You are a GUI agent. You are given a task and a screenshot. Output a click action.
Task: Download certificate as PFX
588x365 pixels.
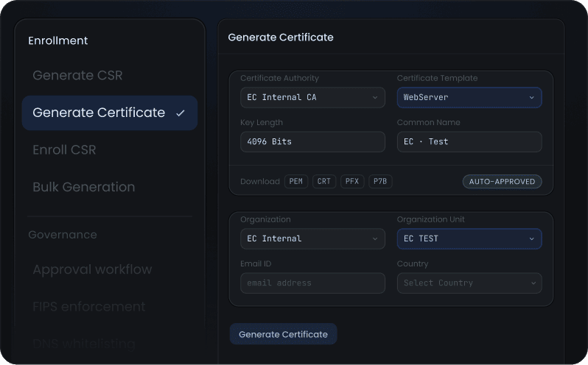coord(352,181)
